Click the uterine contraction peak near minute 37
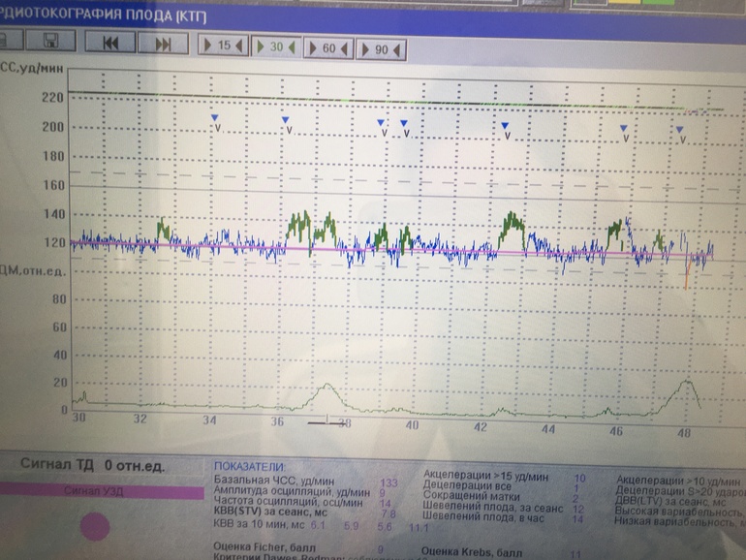 click(329, 388)
